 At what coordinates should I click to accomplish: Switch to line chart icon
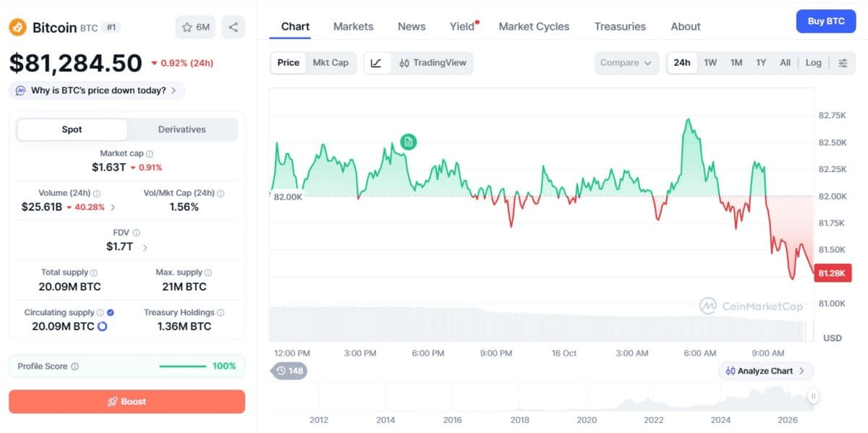pos(376,63)
